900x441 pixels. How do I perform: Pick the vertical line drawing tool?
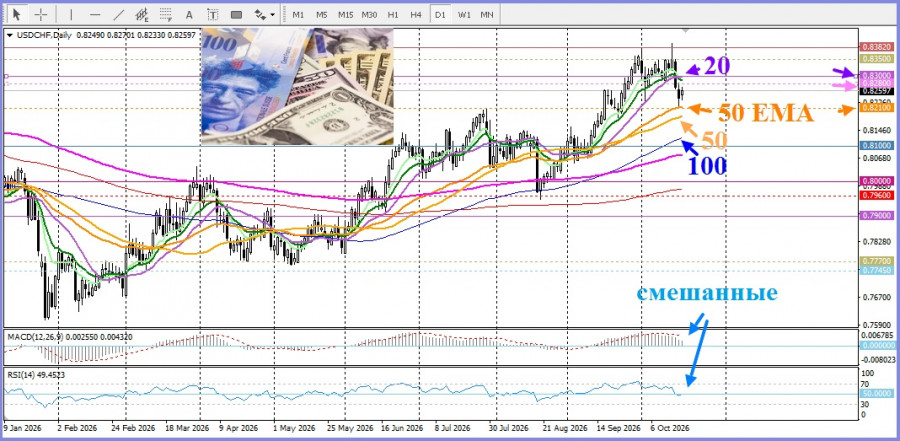[x=71, y=14]
